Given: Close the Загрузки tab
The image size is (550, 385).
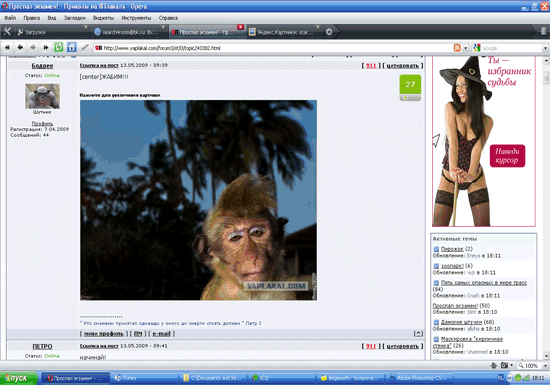Looking at the screenshot, I should (86, 27).
